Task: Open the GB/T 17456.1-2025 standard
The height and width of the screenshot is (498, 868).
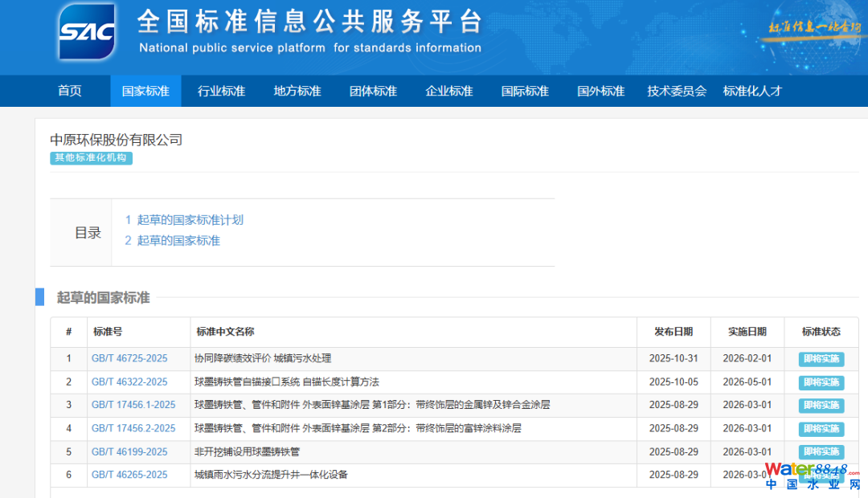Action: point(133,405)
